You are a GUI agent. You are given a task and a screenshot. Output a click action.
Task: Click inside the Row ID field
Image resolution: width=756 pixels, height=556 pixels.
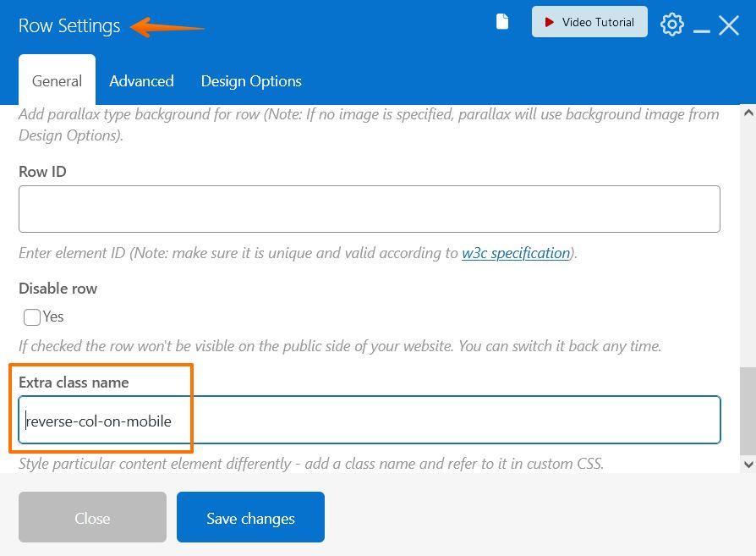tap(369, 208)
